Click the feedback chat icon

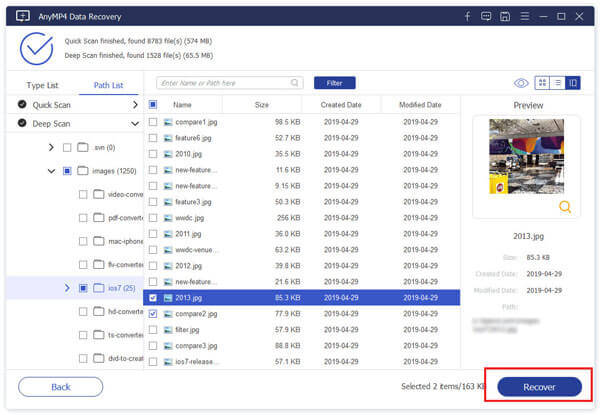point(487,16)
